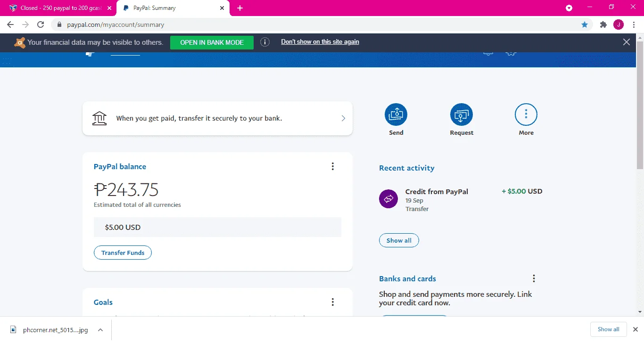Open a new browser tab
The image size is (644, 343).
point(240,8)
